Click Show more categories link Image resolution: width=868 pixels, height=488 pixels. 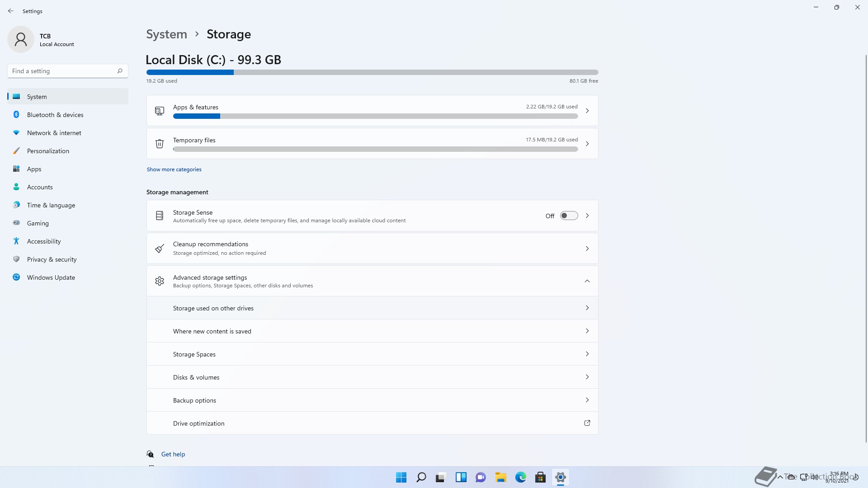pyautogui.click(x=174, y=169)
